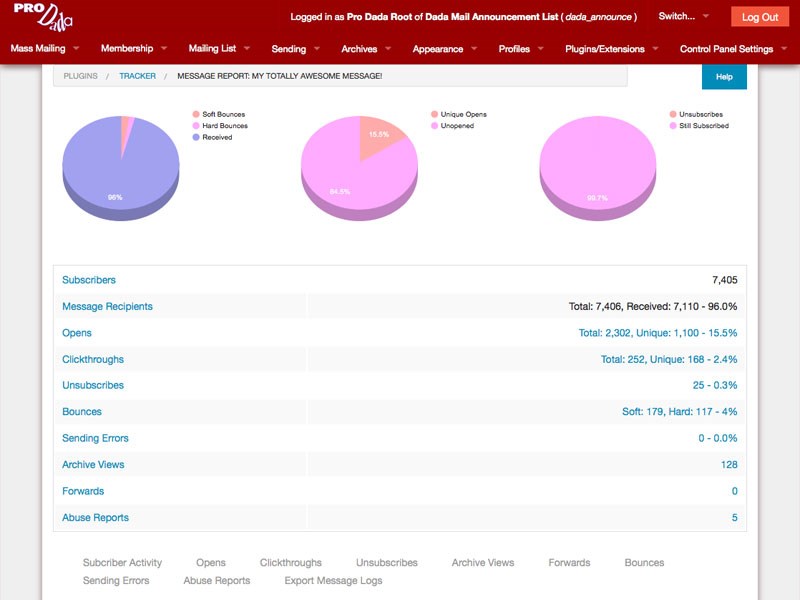800x600 pixels.
Task: Navigate to Plugins breadcrumb link
Action: click(x=80, y=76)
